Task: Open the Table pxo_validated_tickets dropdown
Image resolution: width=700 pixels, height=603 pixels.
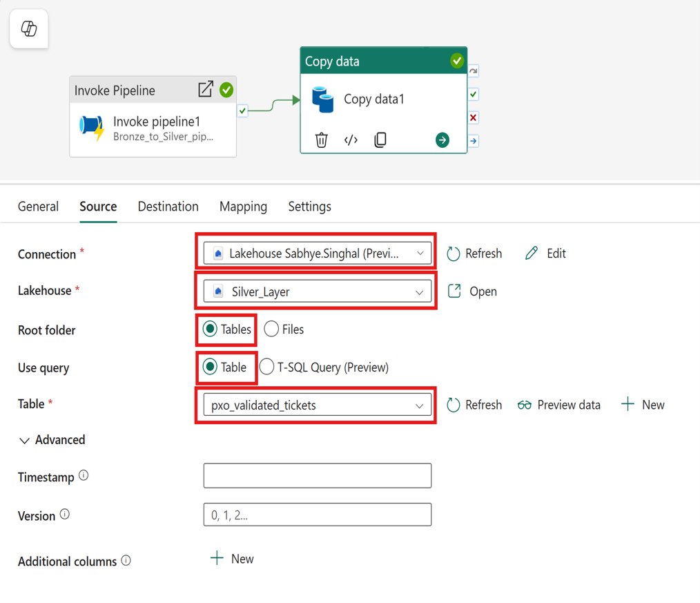Action: tap(318, 405)
